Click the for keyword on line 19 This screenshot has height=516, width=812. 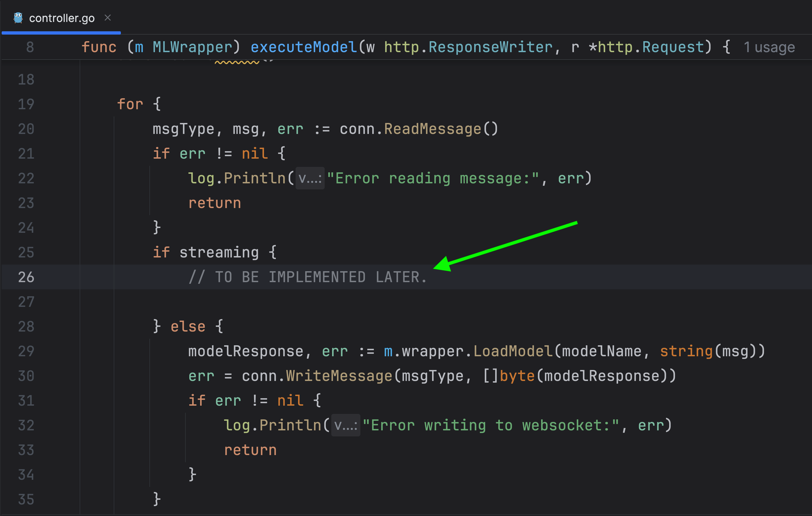[x=130, y=104]
